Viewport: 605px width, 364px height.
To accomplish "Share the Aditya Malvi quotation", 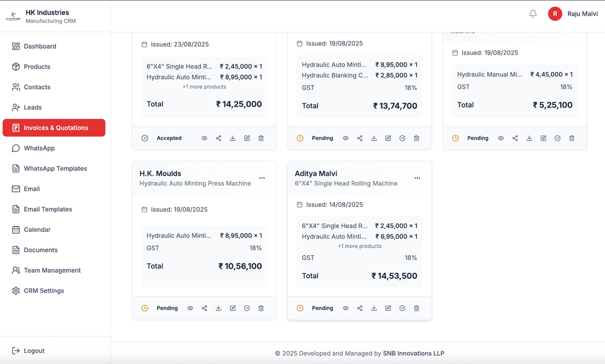I will pos(360,308).
